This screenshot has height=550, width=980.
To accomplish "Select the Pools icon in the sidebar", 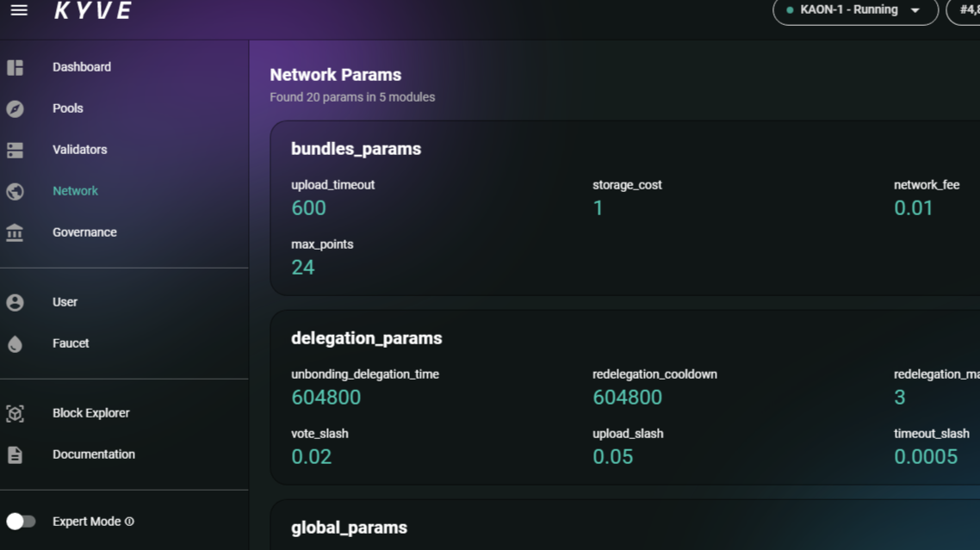I will click(x=17, y=108).
